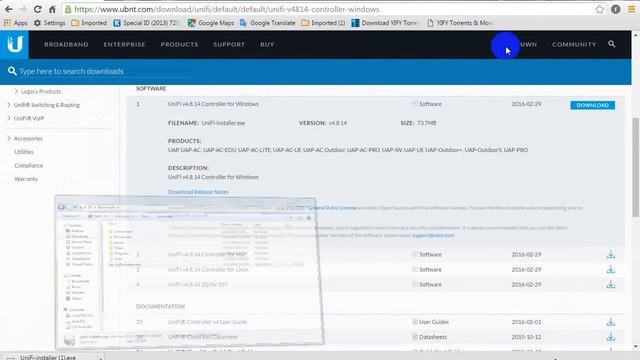Click the browser forward arrow
Image resolution: width=640 pixels, height=360 pixels.
point(23,9)
